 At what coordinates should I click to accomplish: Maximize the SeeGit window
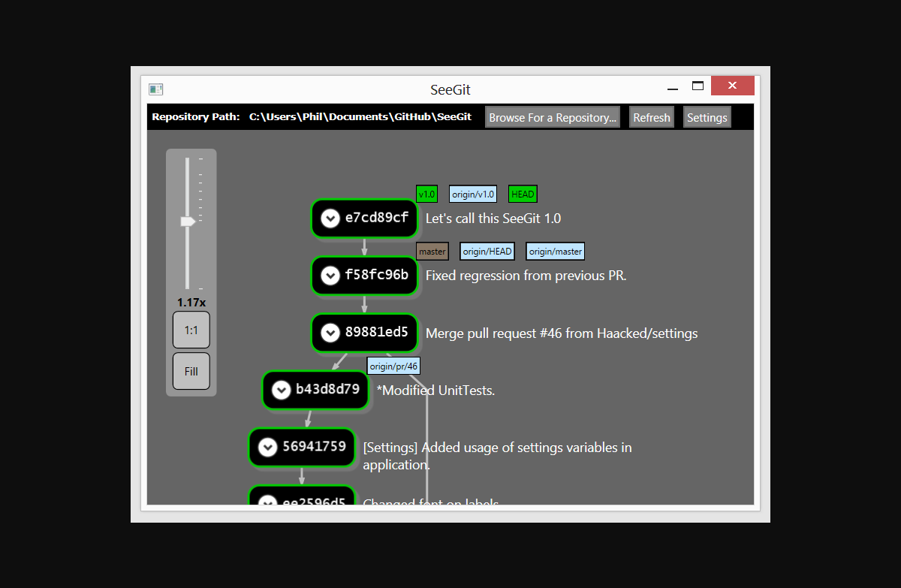(x=698, y=86)
